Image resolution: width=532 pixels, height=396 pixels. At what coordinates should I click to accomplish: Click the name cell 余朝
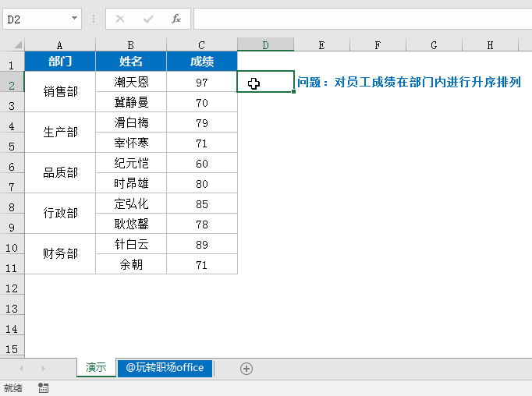point(131,264)
